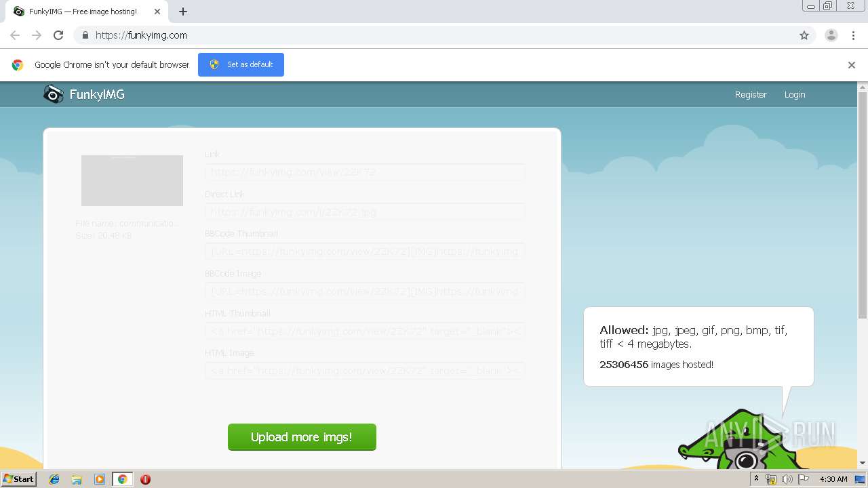Click the Size: 20.48 KB text
This screenshot has height=488, width=868.
coord(104,236)
